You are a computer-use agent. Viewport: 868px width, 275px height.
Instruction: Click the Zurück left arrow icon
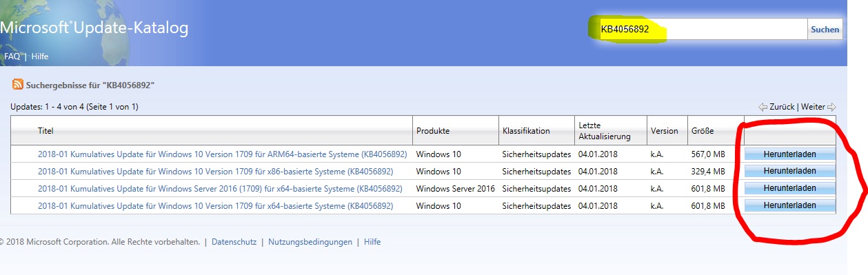point(763,107)
